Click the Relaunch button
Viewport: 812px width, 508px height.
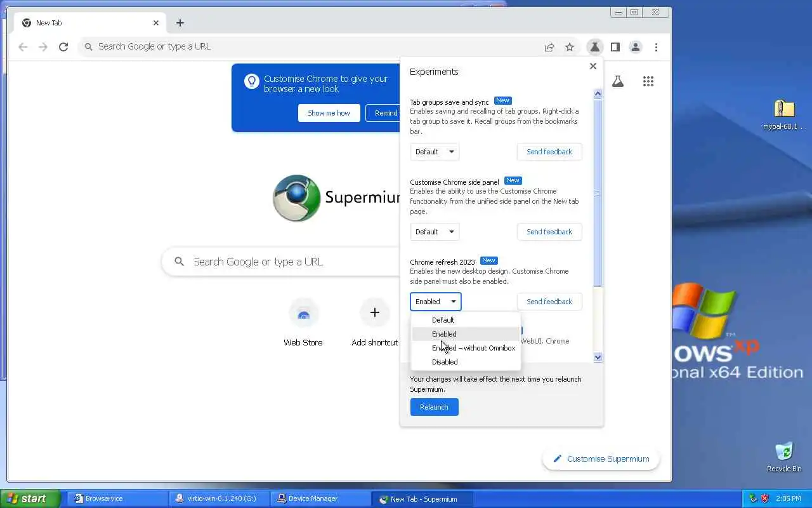(434, 407)
